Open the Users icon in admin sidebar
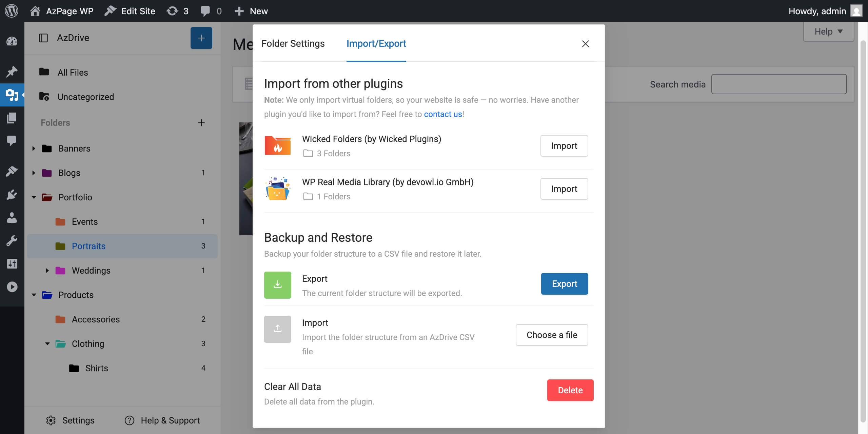Screen dimensions: 868x434 coord(12,218)
